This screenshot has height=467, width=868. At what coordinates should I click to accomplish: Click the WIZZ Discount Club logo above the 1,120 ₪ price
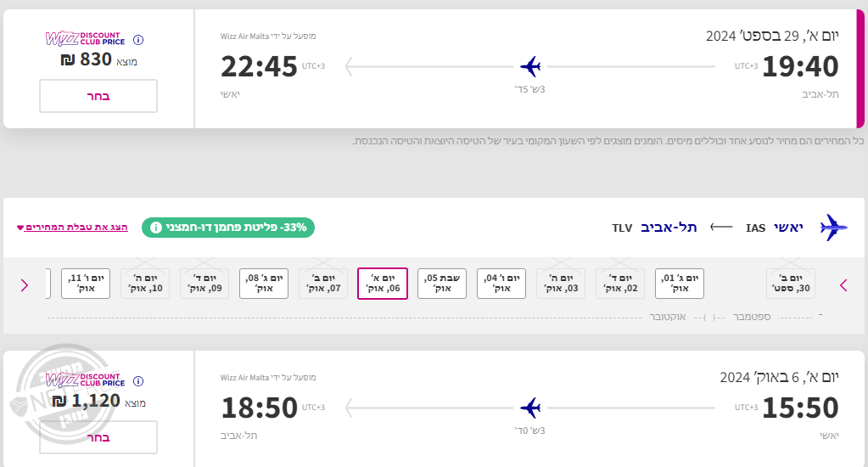point(85,380)
